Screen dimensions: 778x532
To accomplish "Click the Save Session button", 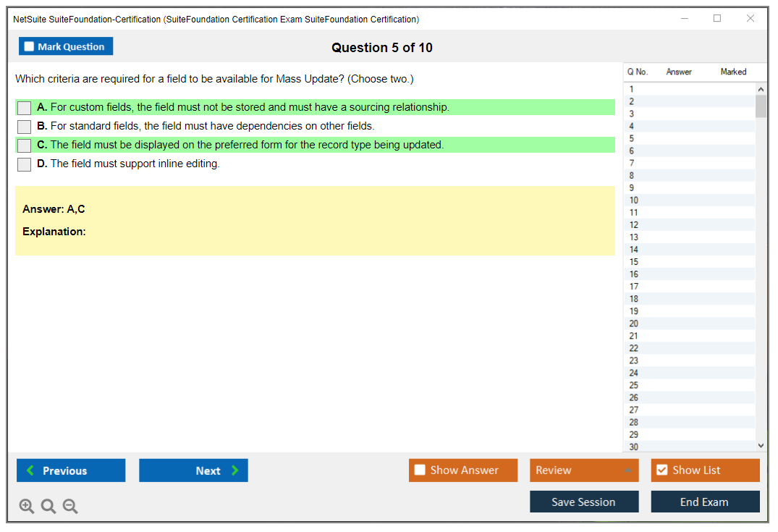I will pos(584,502).
